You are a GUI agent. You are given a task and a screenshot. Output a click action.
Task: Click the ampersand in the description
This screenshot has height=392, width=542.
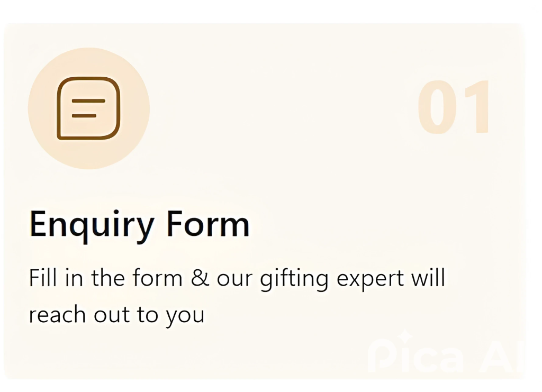pyautogui.click(x=200, y=278)
